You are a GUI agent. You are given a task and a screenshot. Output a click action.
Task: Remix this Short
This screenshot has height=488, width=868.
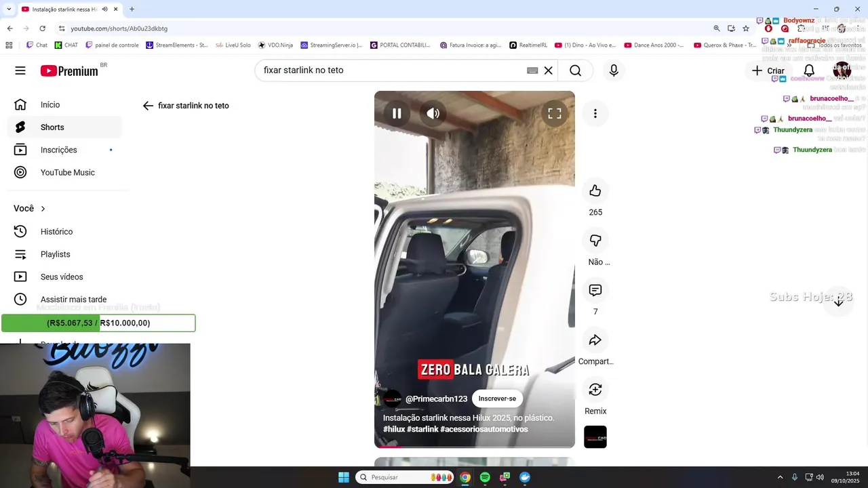click(595, 390)
